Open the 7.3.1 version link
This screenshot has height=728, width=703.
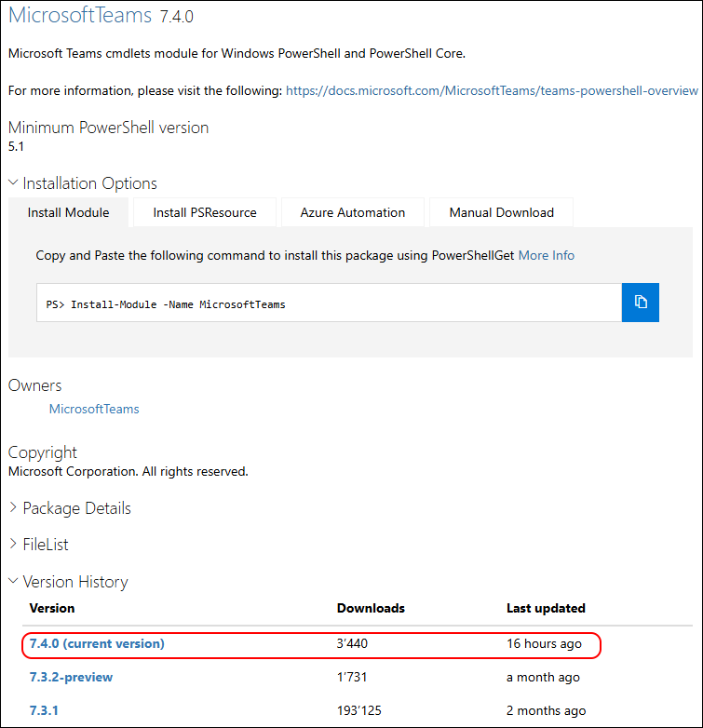[x=45, y=710]
